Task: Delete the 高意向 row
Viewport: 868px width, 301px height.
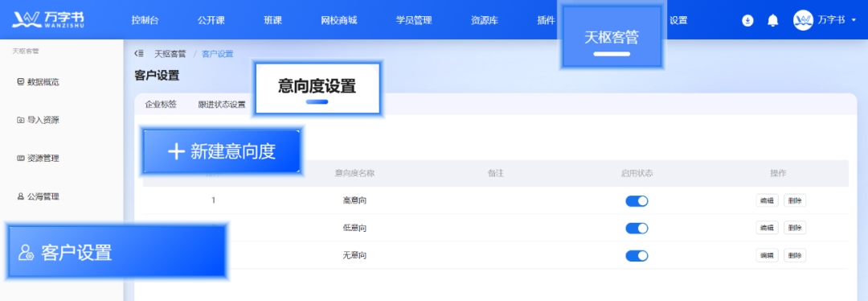Action: click(x=795, y=200)
